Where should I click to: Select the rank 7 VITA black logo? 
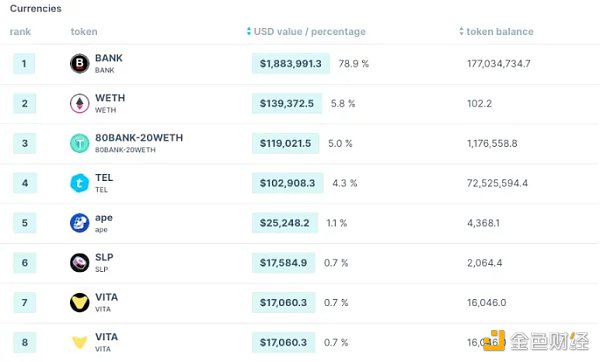[x=80, y=303]
